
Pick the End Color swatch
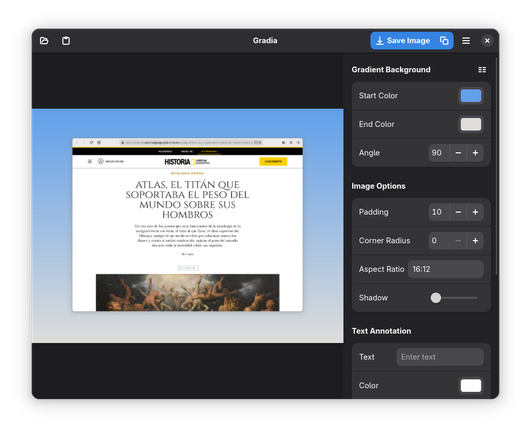[x=471, y=124]
